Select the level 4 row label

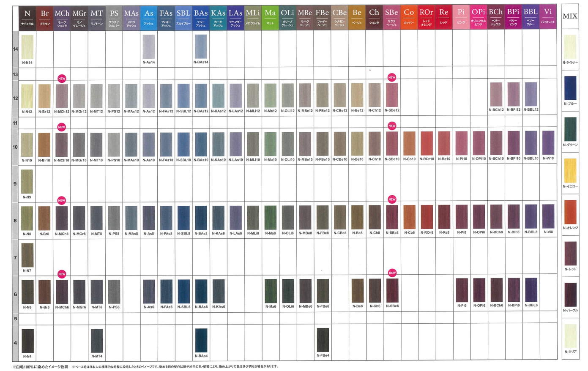(15, 343)
